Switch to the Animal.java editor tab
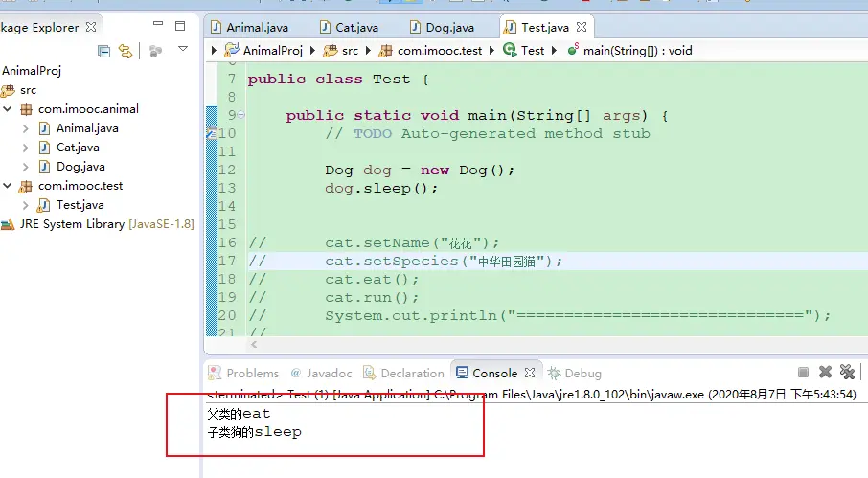868x478 pixels. pos(250,27)
